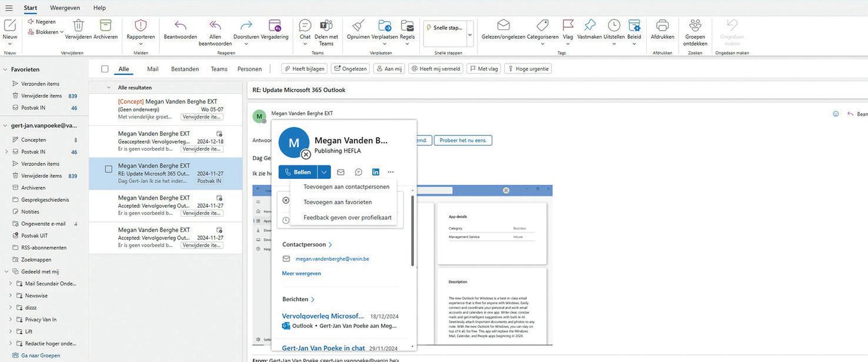This screenshot has width=868, height=362.
Task: Open the megan.vandenberghe@vanin.be email link
Action: [332, 258]
